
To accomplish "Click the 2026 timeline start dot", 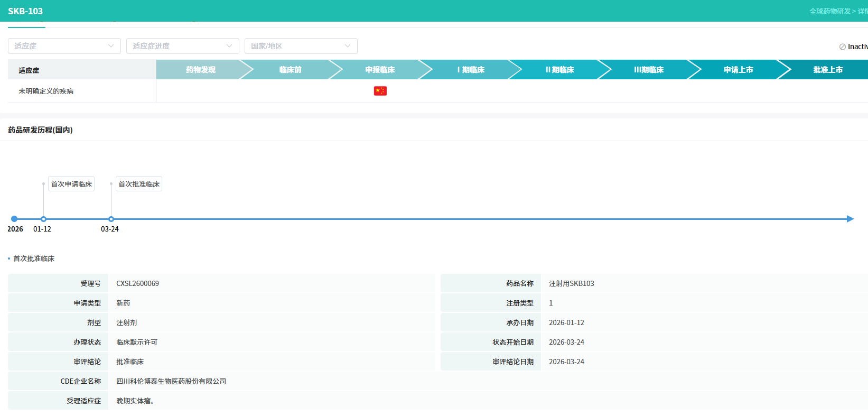I will [x=14, y=219].
